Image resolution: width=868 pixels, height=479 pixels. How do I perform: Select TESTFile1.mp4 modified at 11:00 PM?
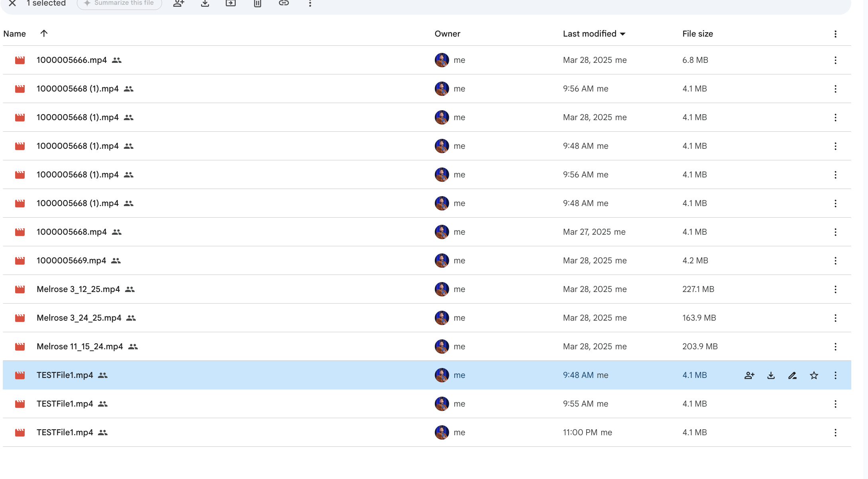tap(427, 432)
